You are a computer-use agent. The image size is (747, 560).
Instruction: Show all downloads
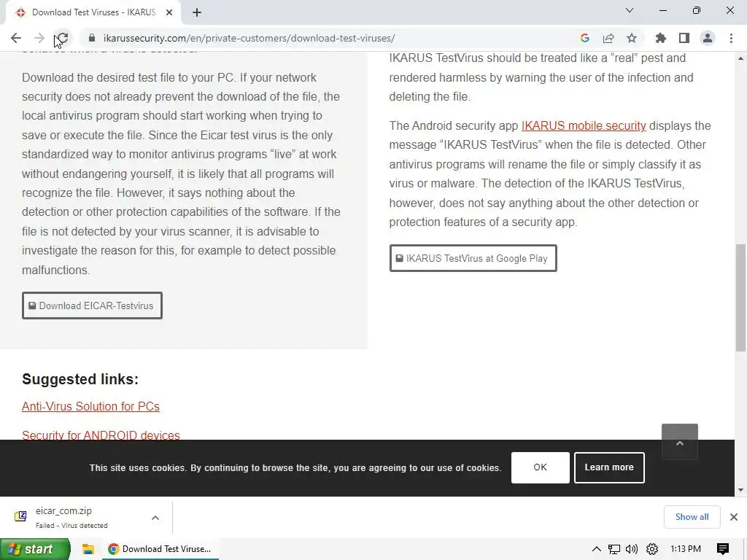[x=692, y=517]
